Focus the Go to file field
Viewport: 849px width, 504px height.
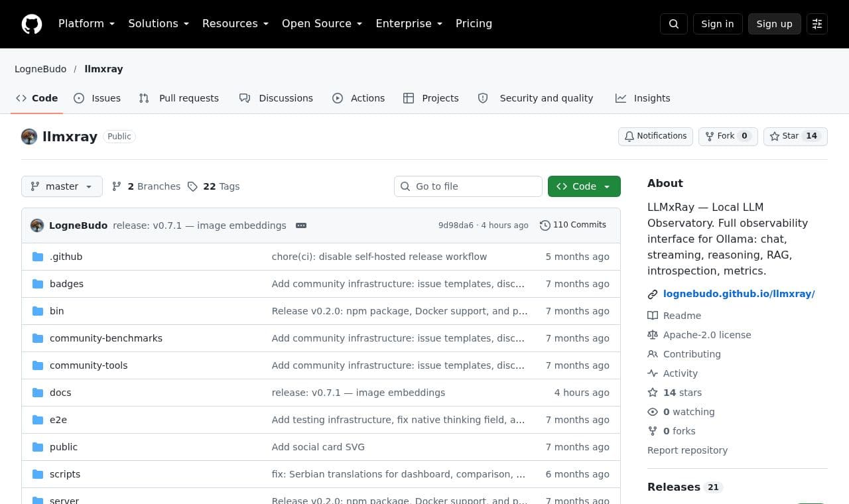tap(468, 186)
